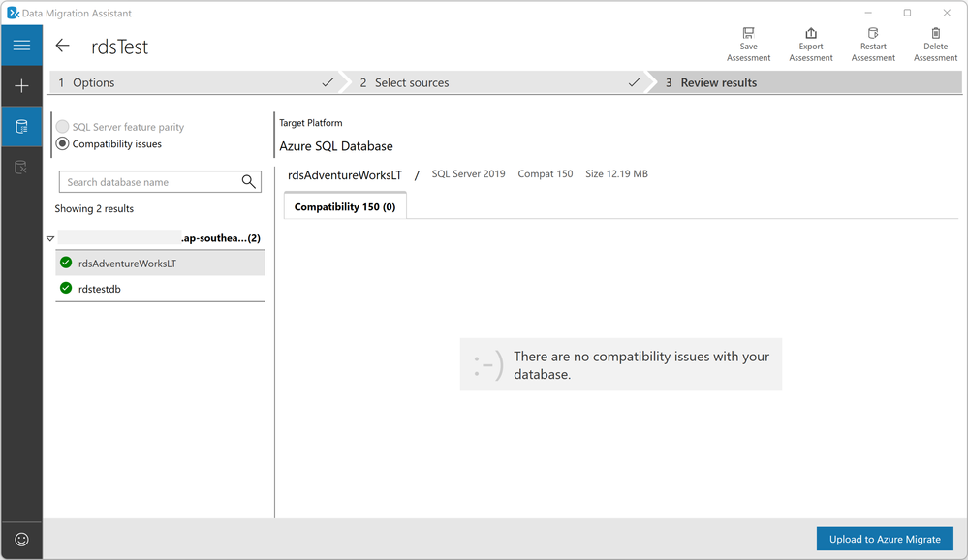This screenshot has height=560, width=968.
Task: Open the Compatibility 150 (0) tab
Action: (x=345, y=206)
